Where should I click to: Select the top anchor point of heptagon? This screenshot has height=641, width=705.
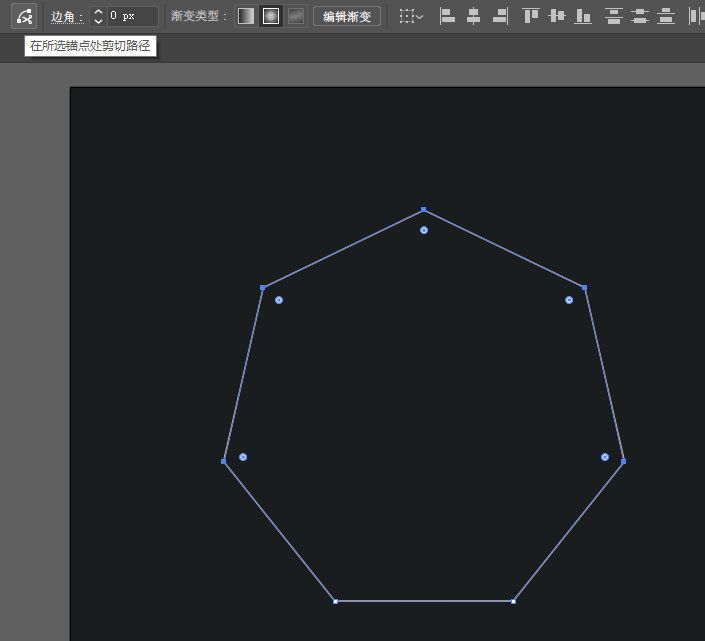(424, 209)
